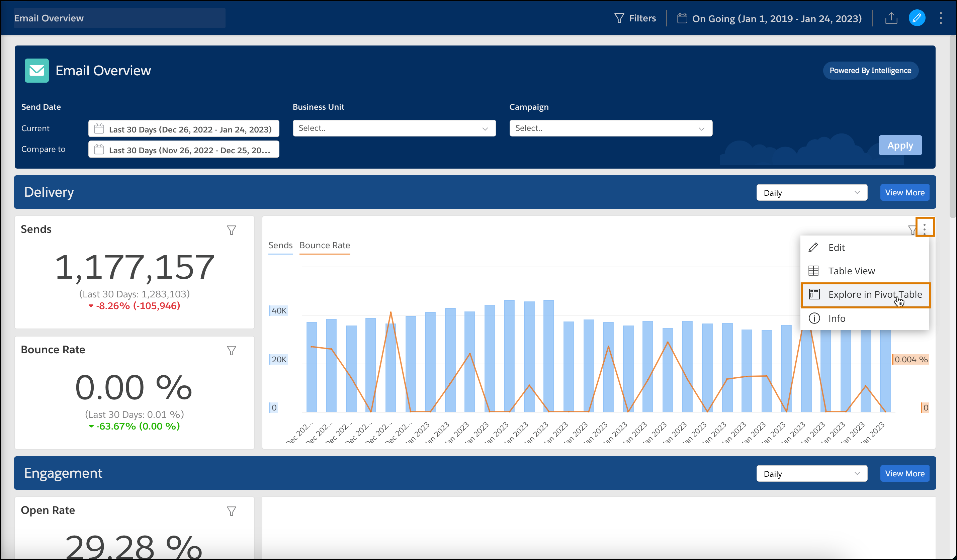Open the Daily dropdown in Engagement section

[x=811, y=473]
